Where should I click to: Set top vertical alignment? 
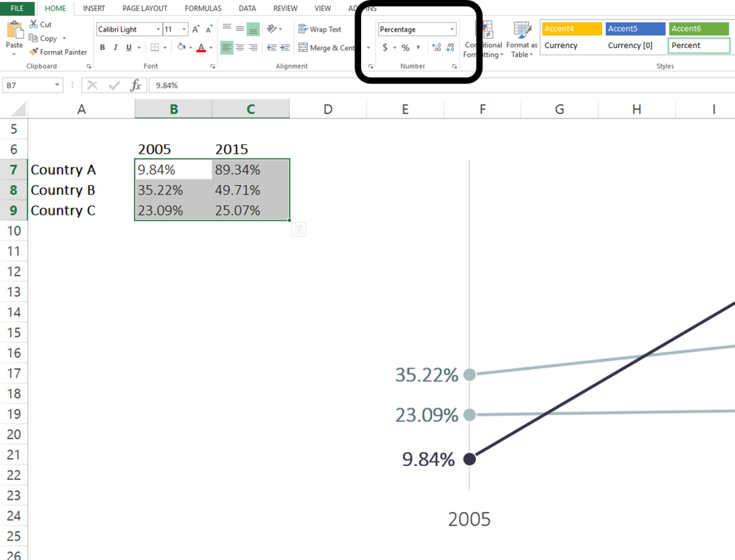227,29
